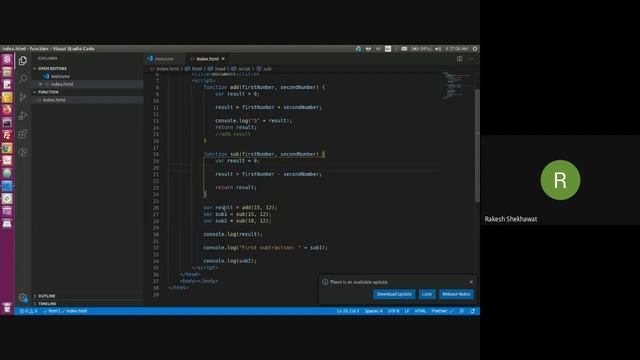Open the Accounts and Settings icon at activity bar bottom
The width and height of the screenshot is (640, 360).
click(23, 298)
